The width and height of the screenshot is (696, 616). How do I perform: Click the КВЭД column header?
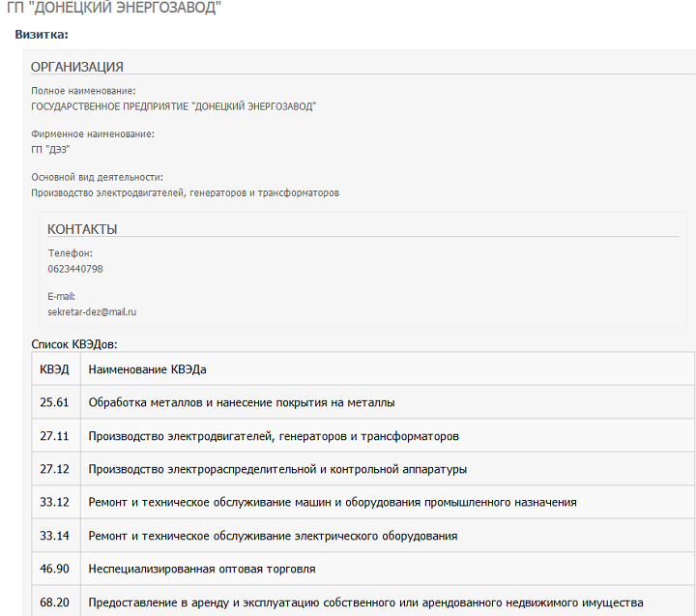pyautogui.click(x=56, y=369)
